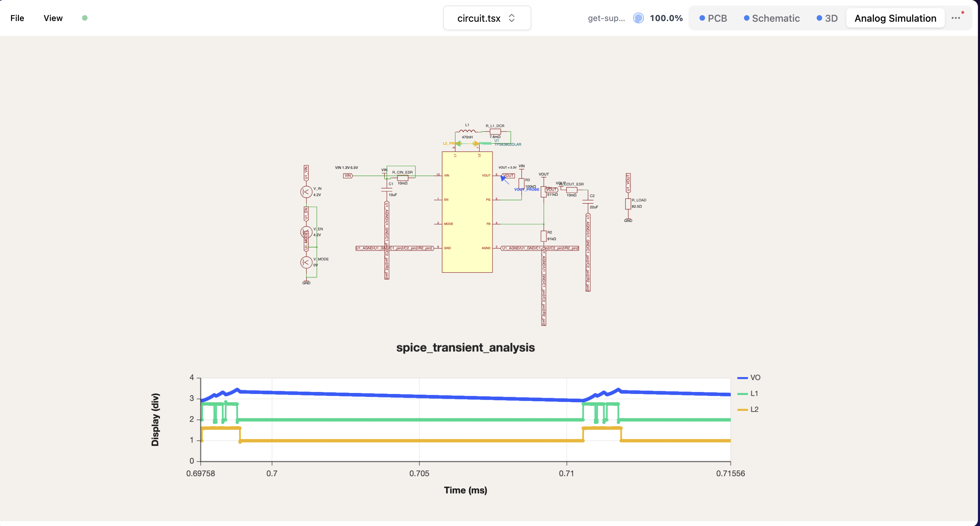Screen dimensions: 980x526
Task: Toggle VO trace in chart legend
Action: (749, 377)
